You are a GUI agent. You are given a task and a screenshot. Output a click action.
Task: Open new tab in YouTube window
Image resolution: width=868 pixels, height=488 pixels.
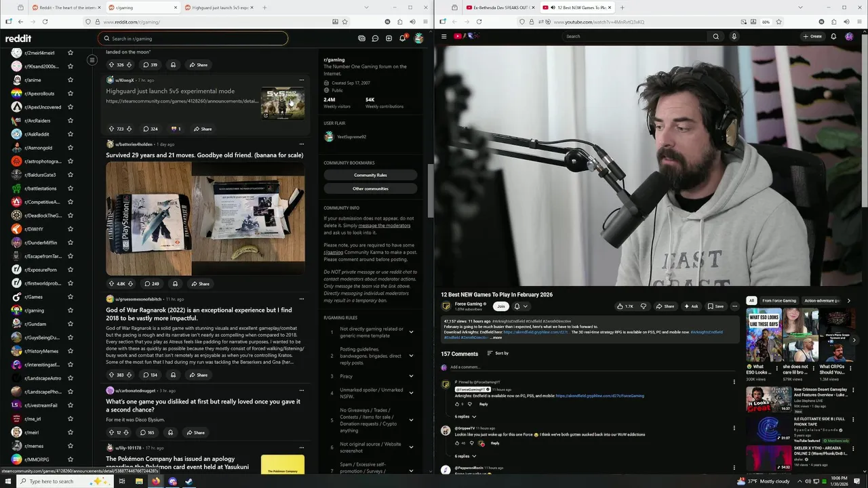coord(623,7)
